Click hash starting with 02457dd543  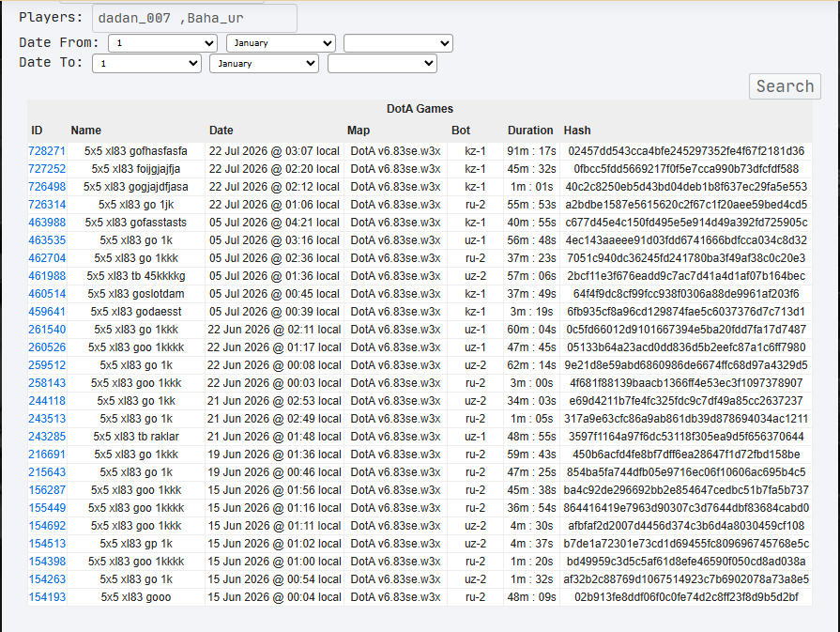[x=686, y=151]
